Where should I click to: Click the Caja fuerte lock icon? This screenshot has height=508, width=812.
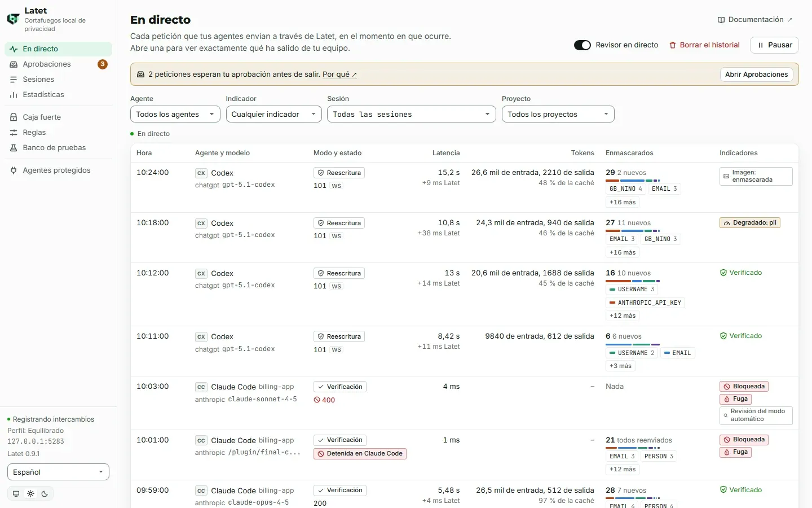point(14,117)
